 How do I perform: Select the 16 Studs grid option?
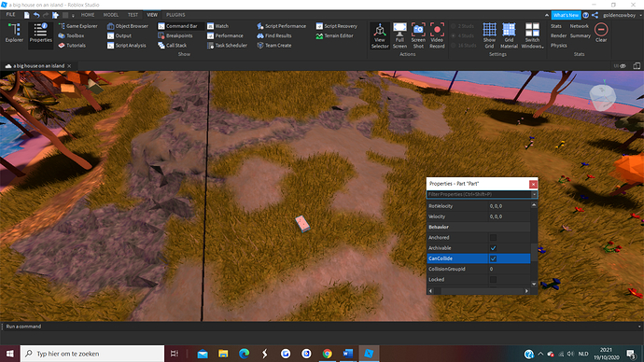coord(463,46)
